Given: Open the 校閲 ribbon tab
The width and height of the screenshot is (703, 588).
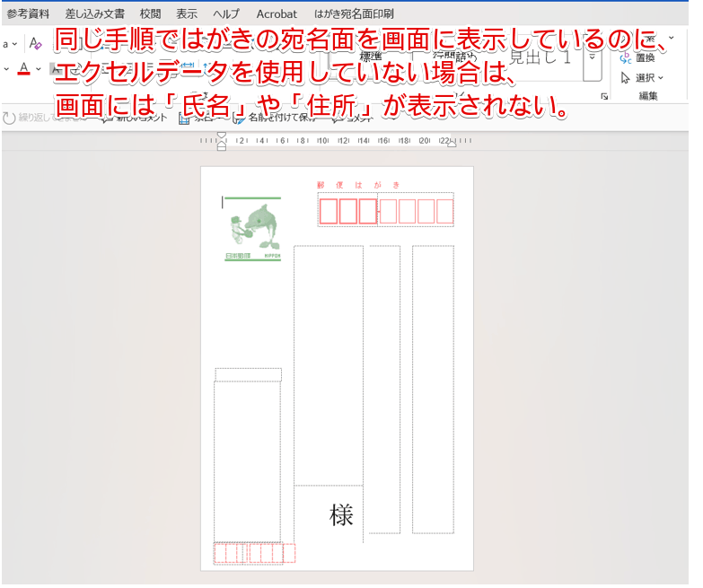Looking at the screenshot, I should click(150, 13).
